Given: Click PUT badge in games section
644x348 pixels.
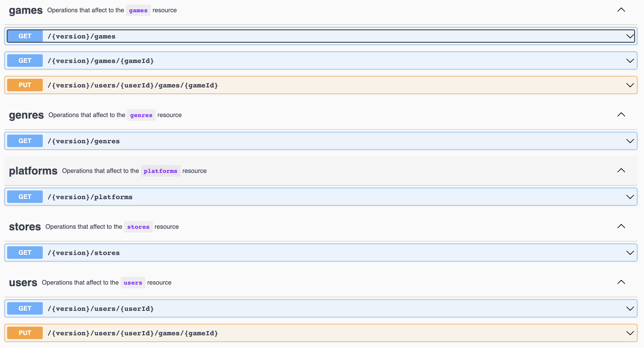Looking at the screenshot, I should [25, 85].
